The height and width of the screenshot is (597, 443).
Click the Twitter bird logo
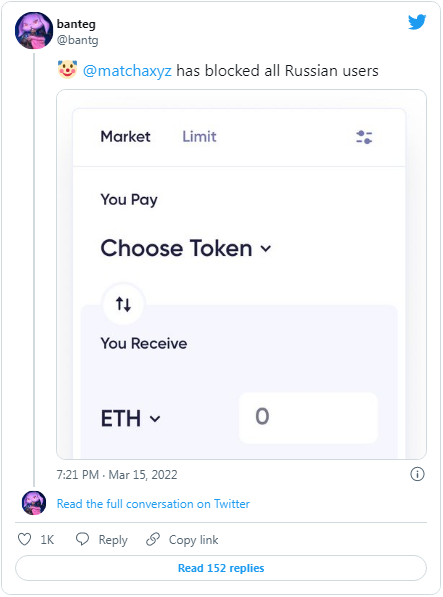417,22
